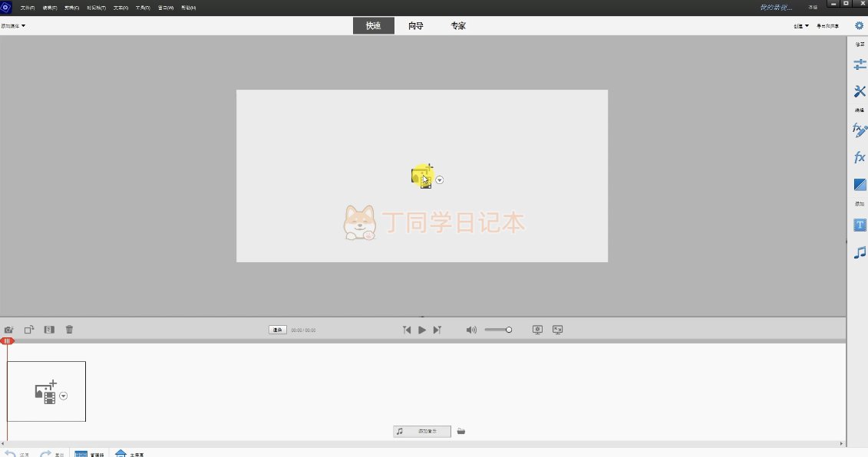Open the Tools wrench panel
This screenshot has width=868, height=457.
click(x=860, y=91)
